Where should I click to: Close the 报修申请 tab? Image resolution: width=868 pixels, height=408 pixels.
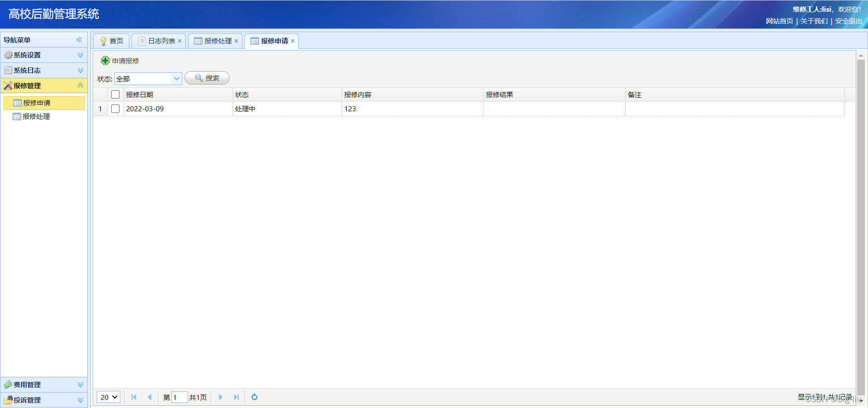click(292, 41)
